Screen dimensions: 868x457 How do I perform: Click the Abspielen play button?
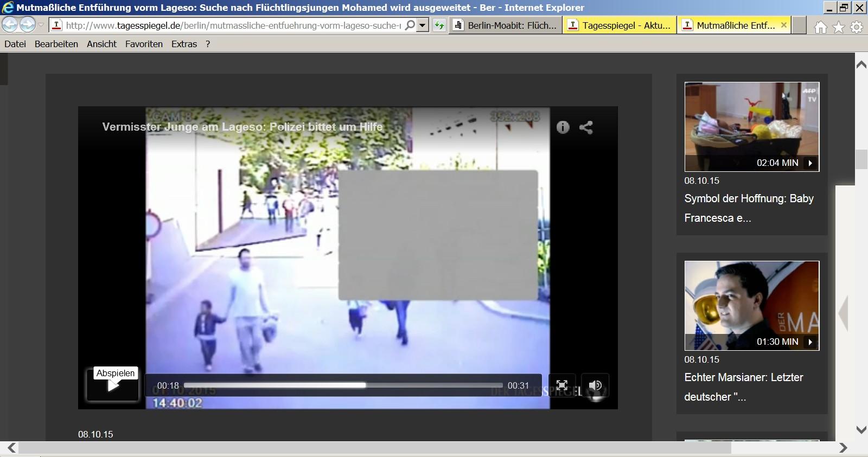(113, 385)
